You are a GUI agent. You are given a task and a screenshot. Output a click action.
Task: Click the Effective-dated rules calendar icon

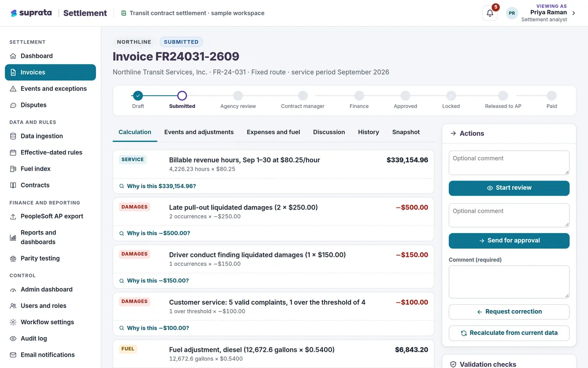pyautogui.click(x=13, y=153)
